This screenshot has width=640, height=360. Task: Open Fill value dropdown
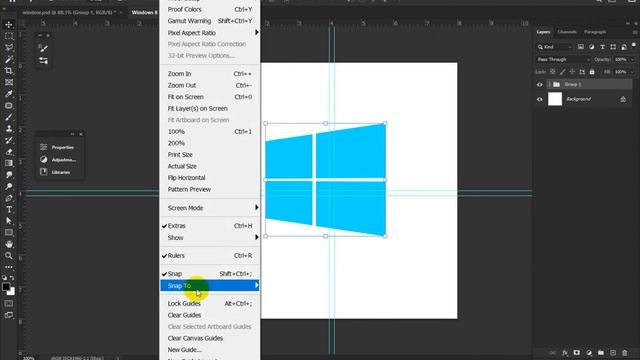(x=632, y=72)
